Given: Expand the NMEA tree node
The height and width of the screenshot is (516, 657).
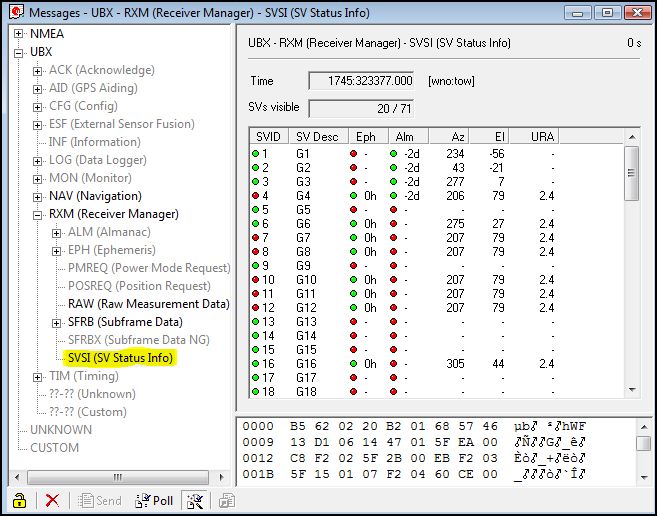Looking at the screenshot, I should [19, 34].
